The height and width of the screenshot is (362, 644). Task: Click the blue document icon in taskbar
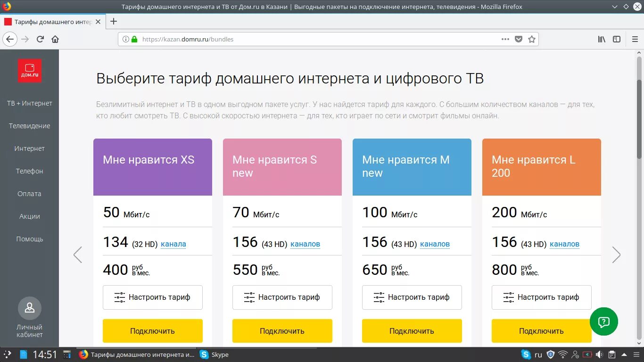[24, 354]
